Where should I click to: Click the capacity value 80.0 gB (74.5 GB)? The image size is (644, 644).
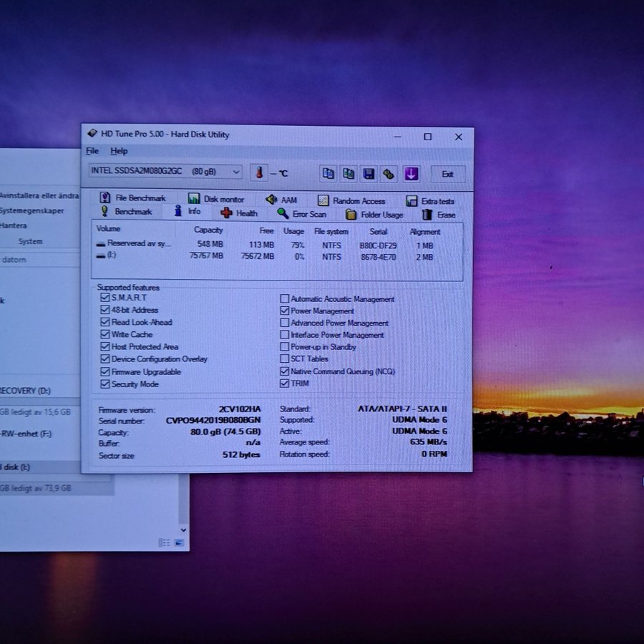click(x=225, y=431)
